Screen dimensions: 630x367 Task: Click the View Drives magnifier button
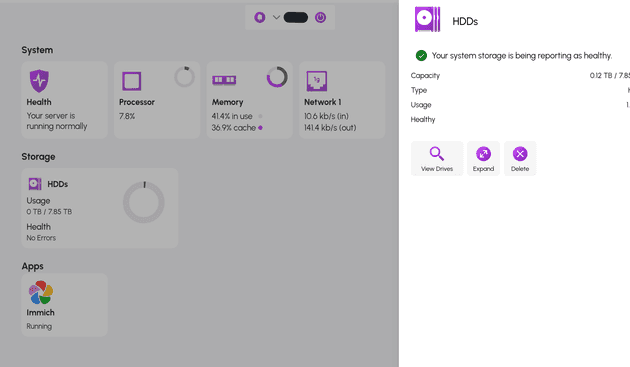pyautogui.click(x=437, y=158)
